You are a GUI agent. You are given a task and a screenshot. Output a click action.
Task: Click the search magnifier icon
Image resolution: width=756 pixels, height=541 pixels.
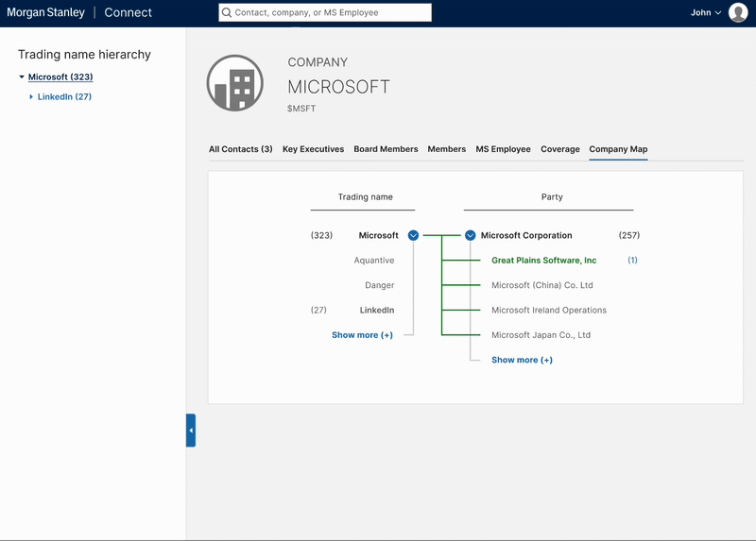pyautogui.click(x=226, y=12)
